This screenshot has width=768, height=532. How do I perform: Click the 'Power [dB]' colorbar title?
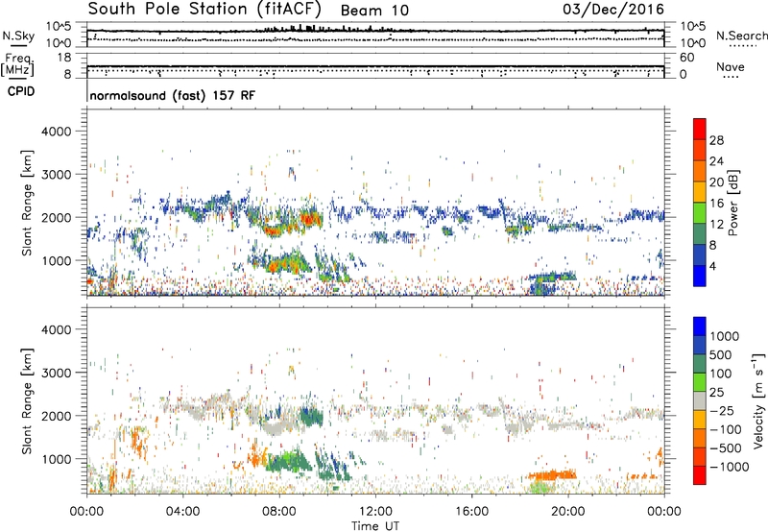732,203
